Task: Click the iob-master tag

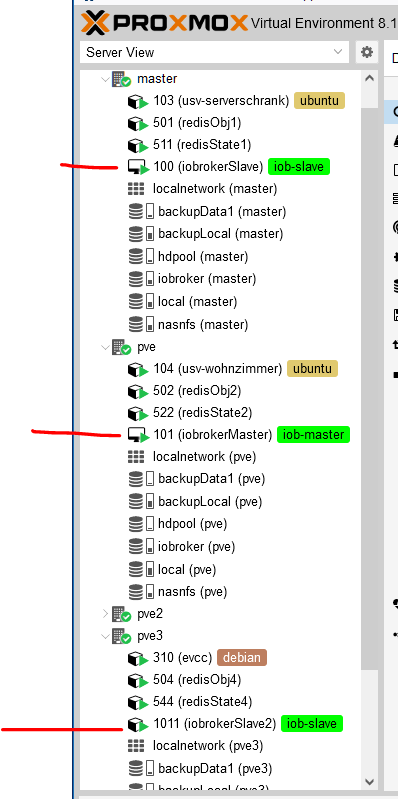Action: 313,435
